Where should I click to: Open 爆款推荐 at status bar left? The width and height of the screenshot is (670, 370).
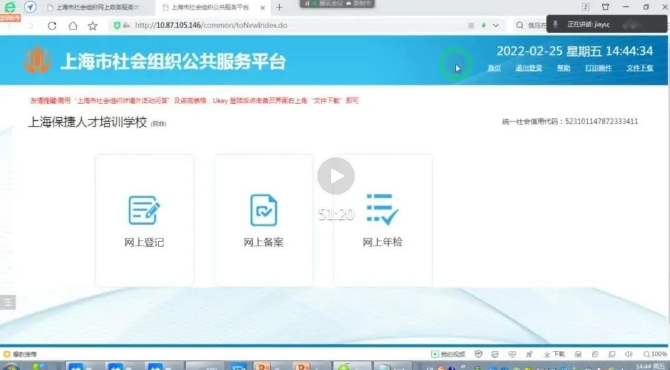pos(20,354)
